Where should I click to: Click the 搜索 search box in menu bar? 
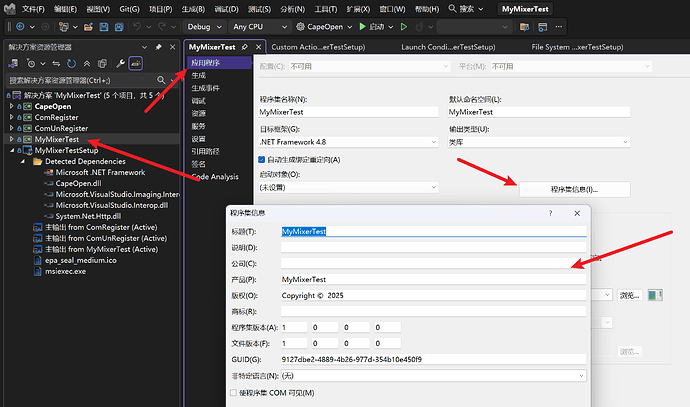pos(466,9)
